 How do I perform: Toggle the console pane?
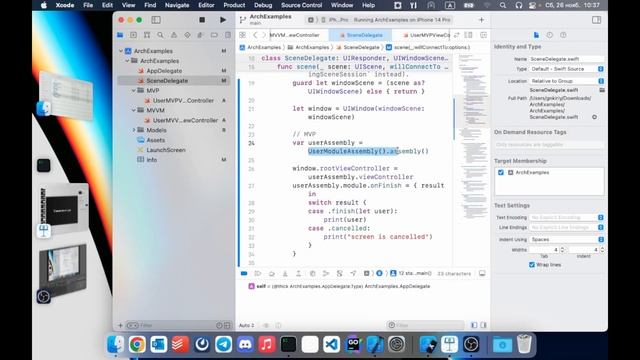483,325
